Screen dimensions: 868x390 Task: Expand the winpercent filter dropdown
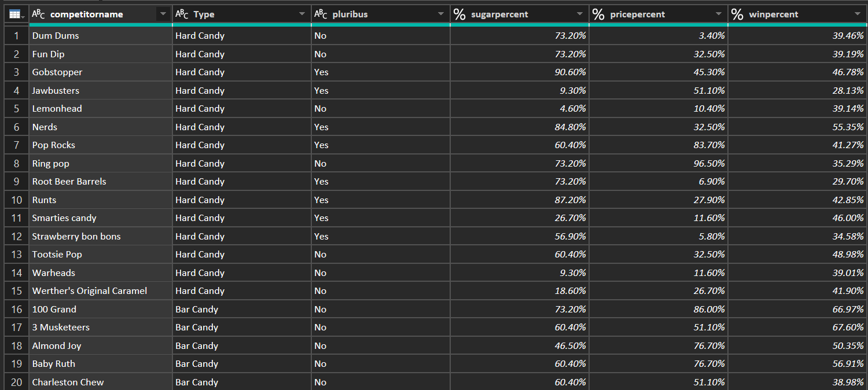click(x=858, y=14)
